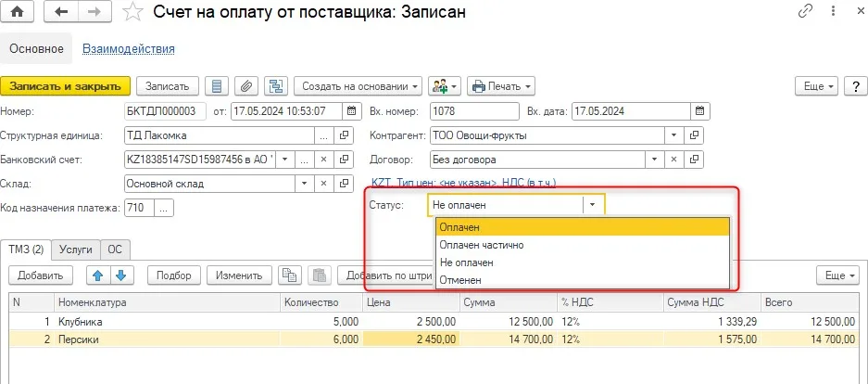
Task: Switch to the Услуги tab
Action: (76, 250)
